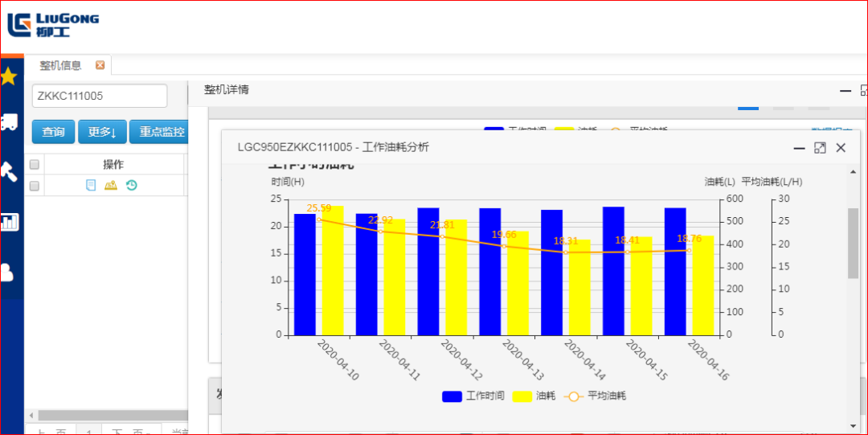
Task: Maximize the 工作油耗分析 dialog
Action: 820,147
